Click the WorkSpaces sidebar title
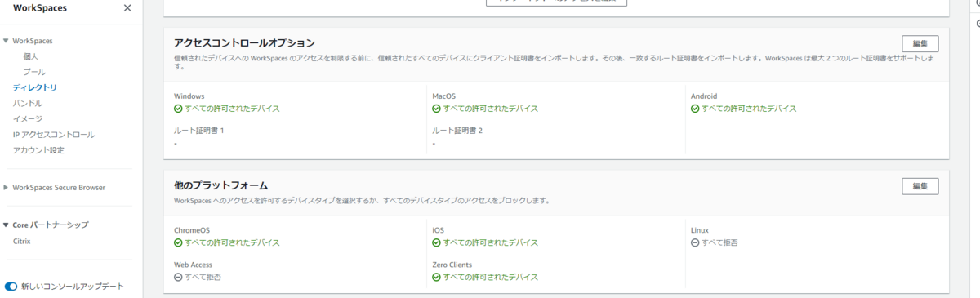The height and width of the screenshot is (298, 980). pos(40,8)
